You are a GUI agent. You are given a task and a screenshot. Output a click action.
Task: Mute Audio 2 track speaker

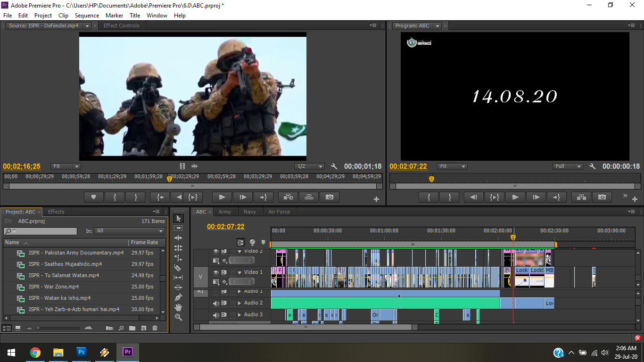coord(216,303)
